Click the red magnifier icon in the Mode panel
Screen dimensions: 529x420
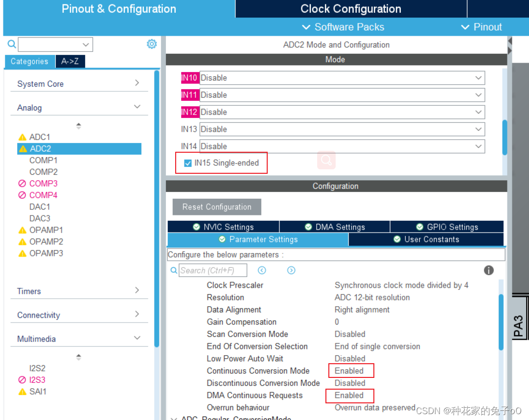click(326, 160)
